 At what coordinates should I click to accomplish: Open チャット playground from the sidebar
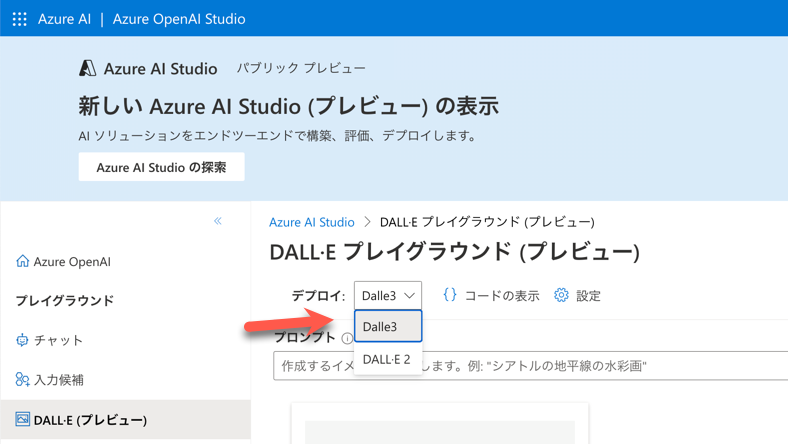pos(58,340)
